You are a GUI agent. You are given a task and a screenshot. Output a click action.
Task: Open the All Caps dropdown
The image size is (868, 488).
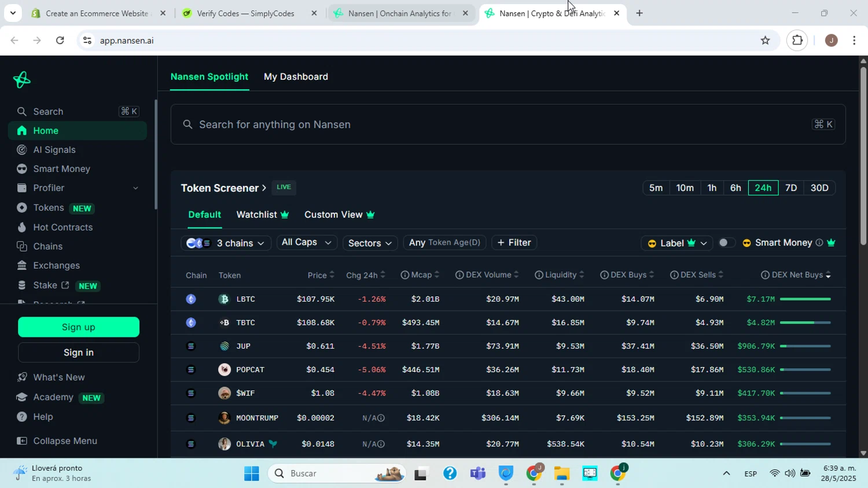[x=307, y=243]
